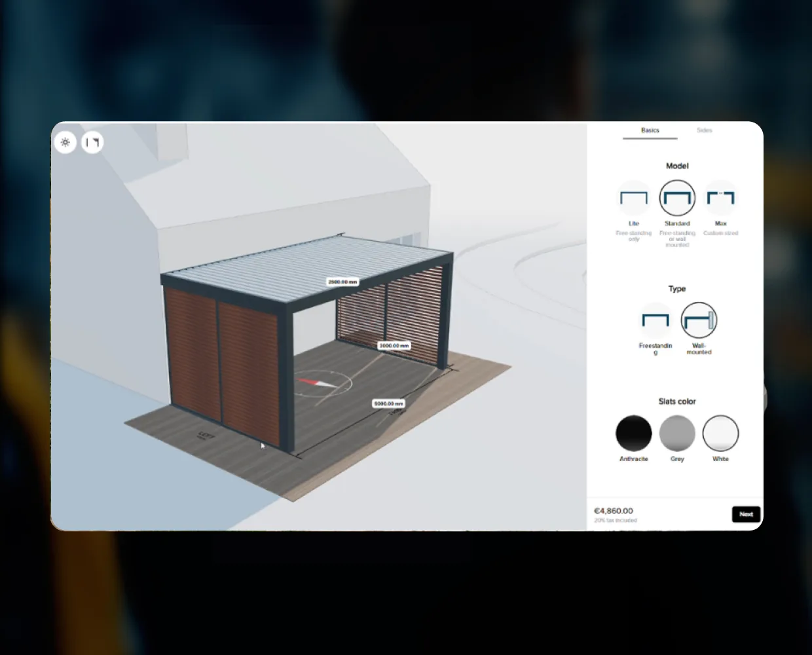Select Freestanding type

[655, 320]
